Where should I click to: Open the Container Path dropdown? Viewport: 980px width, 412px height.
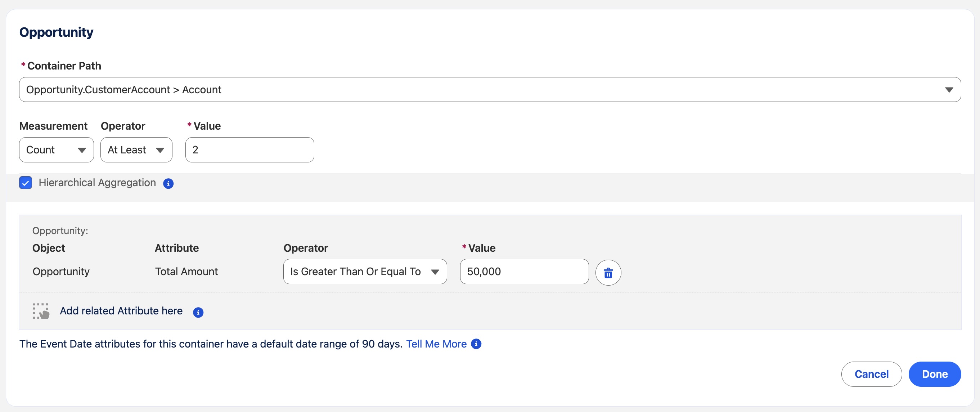pos(490,89)
